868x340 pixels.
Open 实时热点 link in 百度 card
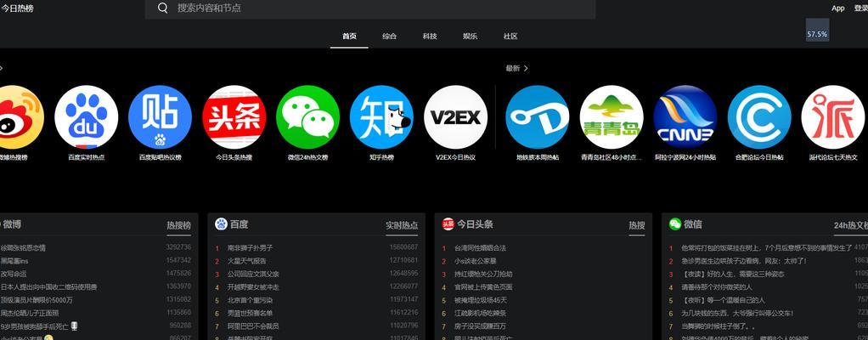click(402, 225)
